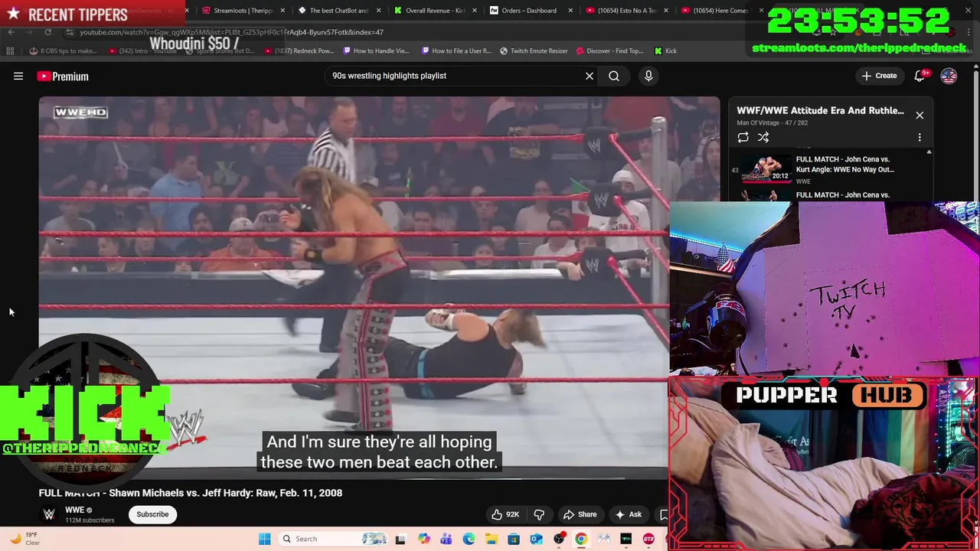Viewport: 980px width, 551px height.
Task: Close the Streamloots tab
Action: click(x=283, y=11)
